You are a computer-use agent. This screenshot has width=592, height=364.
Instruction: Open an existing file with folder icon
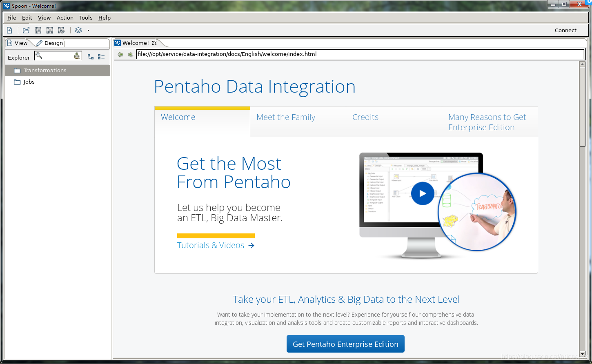coord(26,30)
